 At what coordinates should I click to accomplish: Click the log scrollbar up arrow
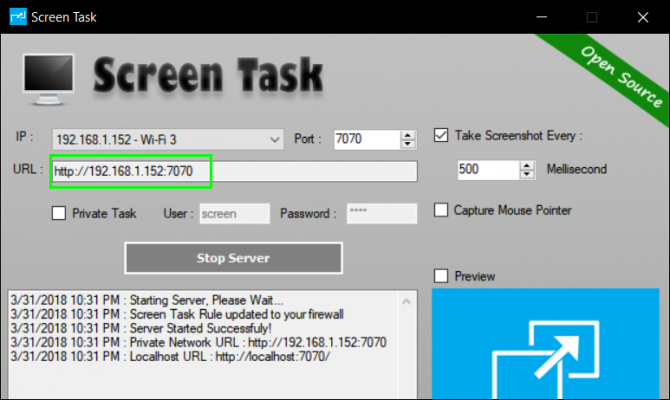(406, 302)
